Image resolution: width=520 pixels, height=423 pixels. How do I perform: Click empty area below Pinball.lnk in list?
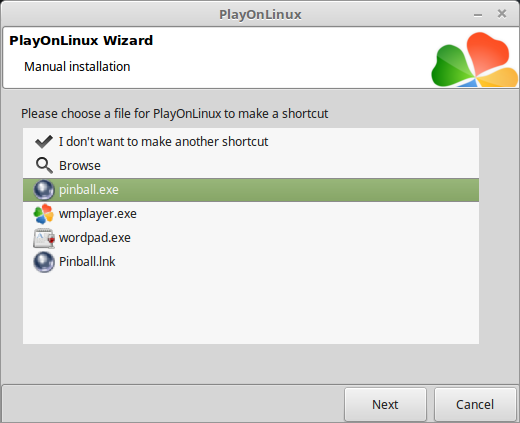(x=251, y=308)
